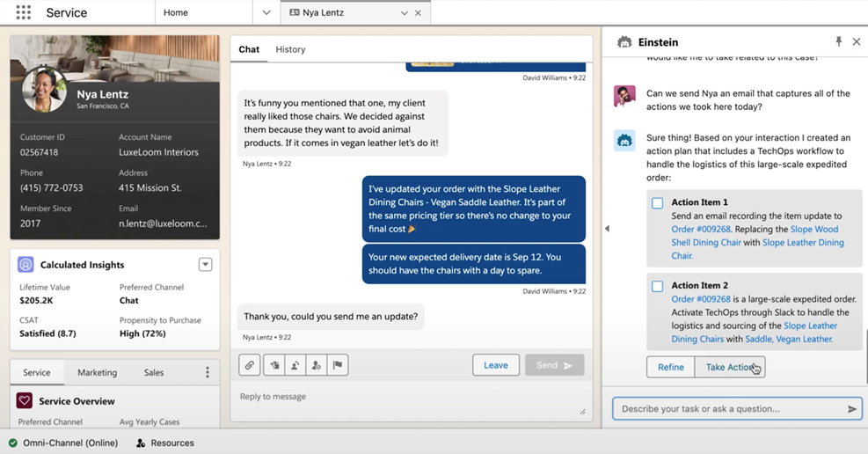
Task: Open the Saddle, Vegan Leather link
Action: [789, 339]
